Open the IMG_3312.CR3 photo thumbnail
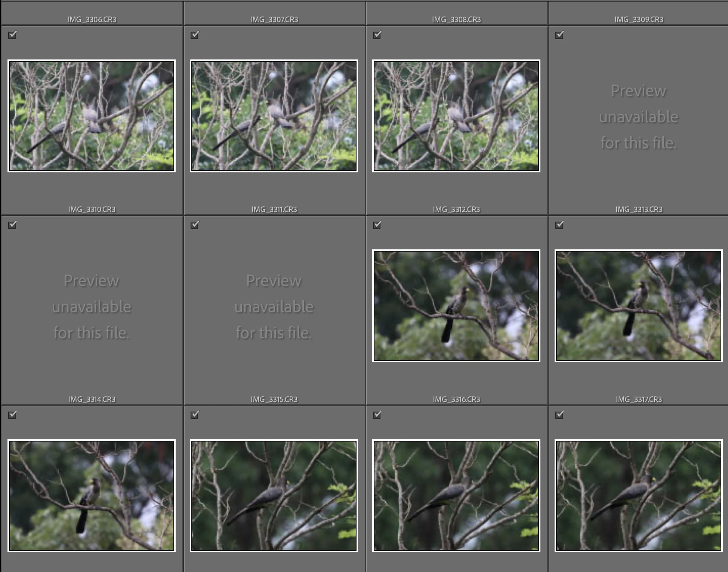 456,116
